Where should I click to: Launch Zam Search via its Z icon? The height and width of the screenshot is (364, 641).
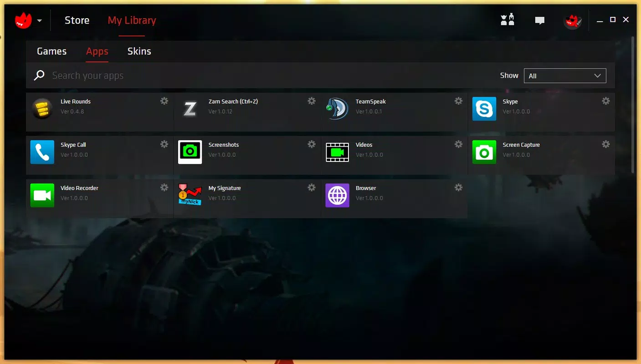click(190, 109)
